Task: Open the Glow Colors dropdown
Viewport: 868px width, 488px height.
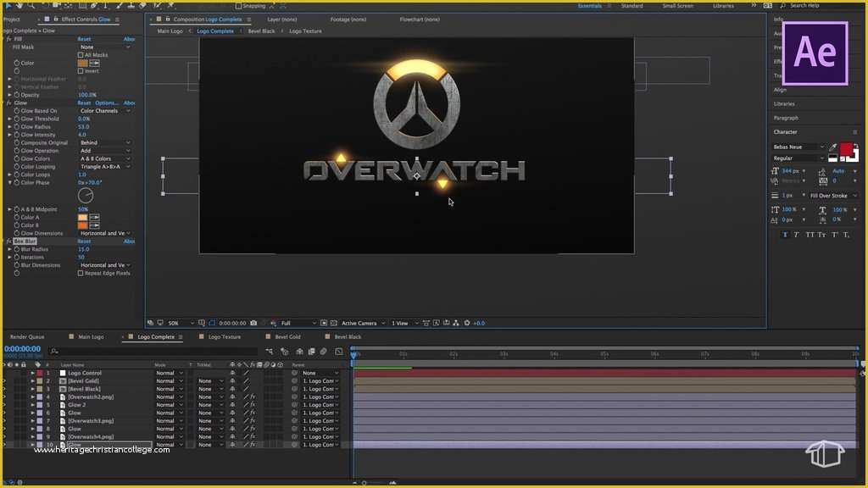Action: coord(105,158)
